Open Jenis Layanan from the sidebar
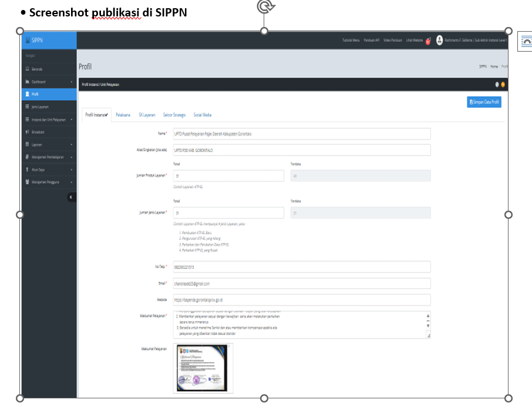Screen dimensions: 532x406 (x=49, y=107)
